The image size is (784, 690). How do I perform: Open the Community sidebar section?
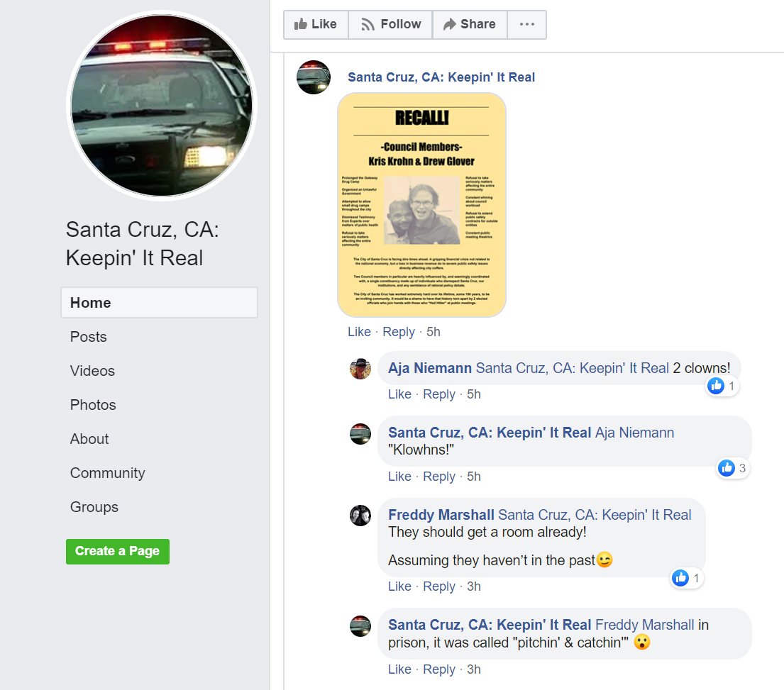108,473
